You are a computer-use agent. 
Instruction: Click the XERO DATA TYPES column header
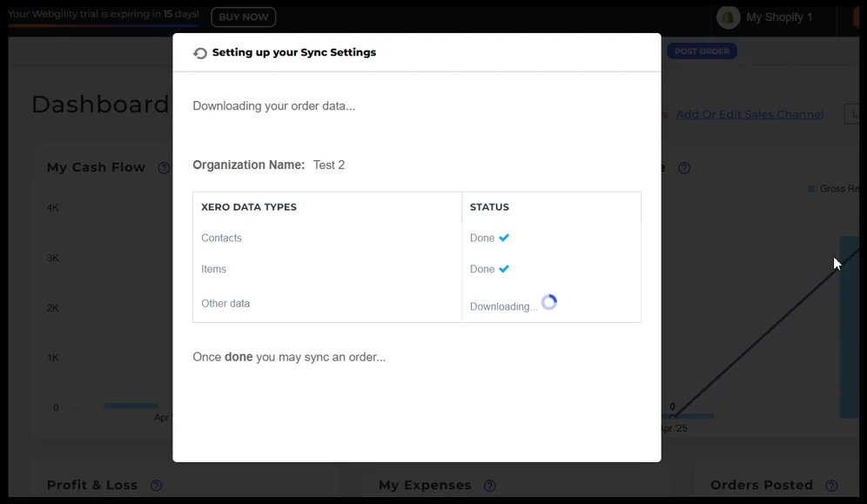tap(249, 206)
